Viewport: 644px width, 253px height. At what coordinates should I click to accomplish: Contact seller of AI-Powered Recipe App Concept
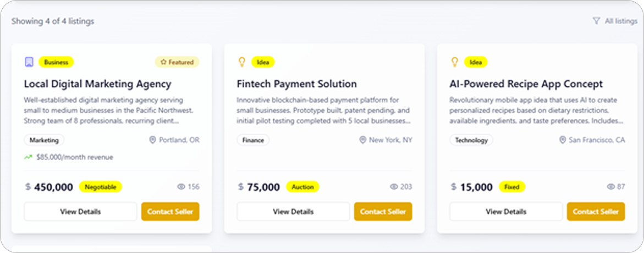pos(596,212)
